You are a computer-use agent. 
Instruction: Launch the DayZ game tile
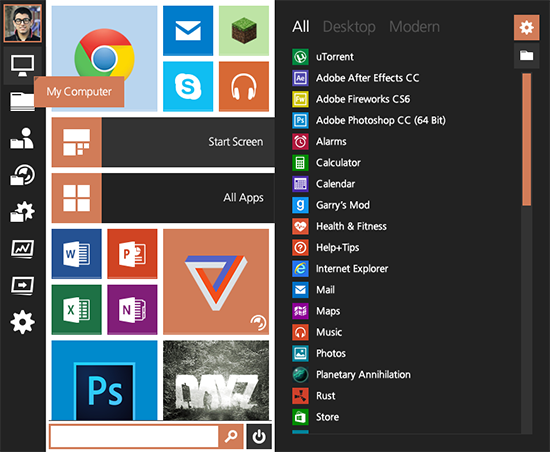click(x=216, y=380)
